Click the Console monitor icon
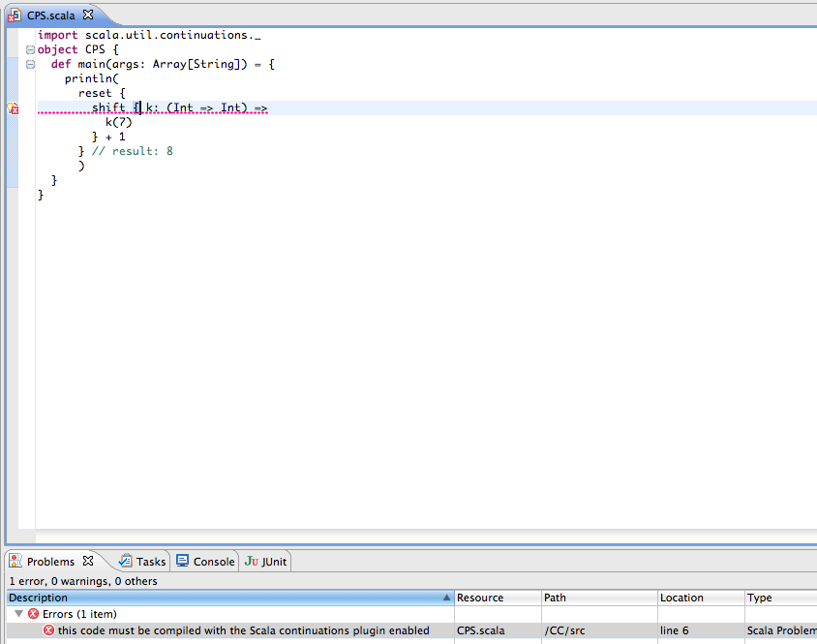The image size is (817, 644). coord(182,561)
